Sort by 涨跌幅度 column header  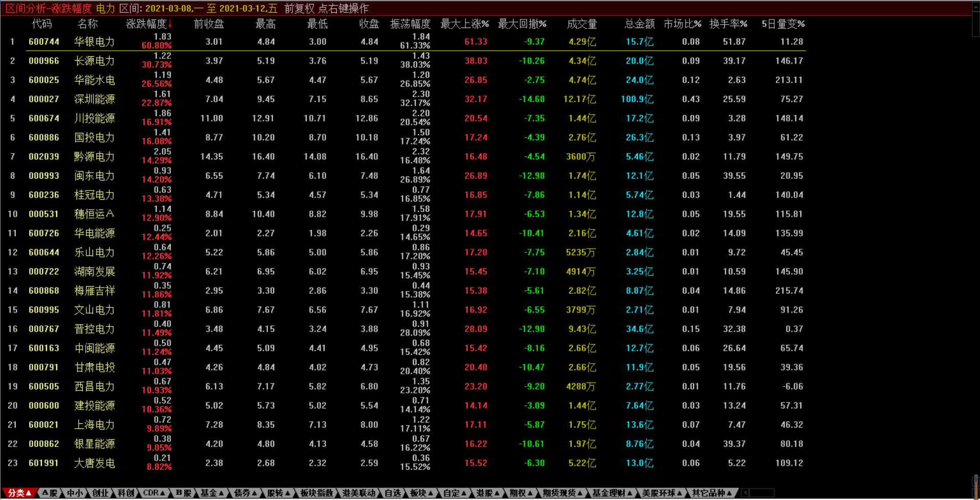pos(149,24)
